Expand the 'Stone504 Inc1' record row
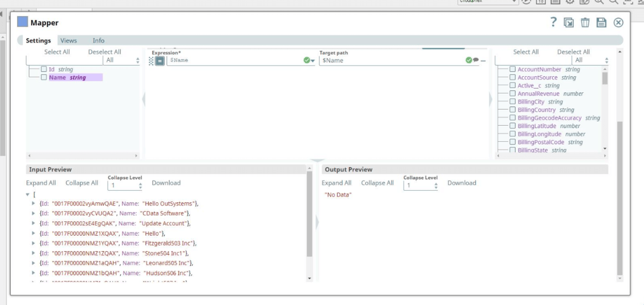Image resolution: width=644 pixels, height=305 pixels. (34, 253)
